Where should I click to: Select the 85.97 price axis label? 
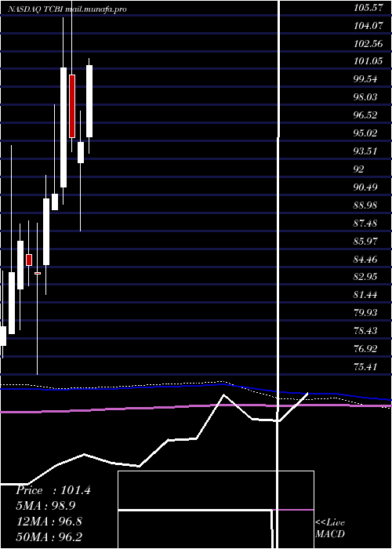tap(365, 242)
